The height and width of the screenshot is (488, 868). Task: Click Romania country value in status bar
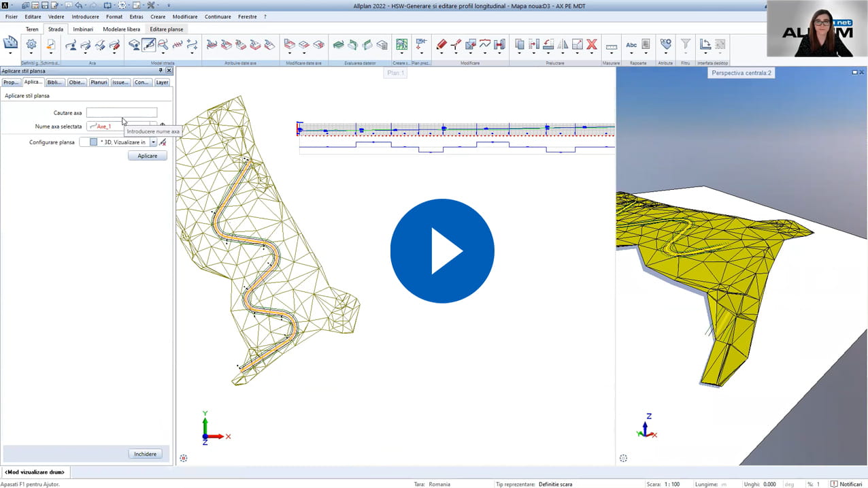(439, 484)
